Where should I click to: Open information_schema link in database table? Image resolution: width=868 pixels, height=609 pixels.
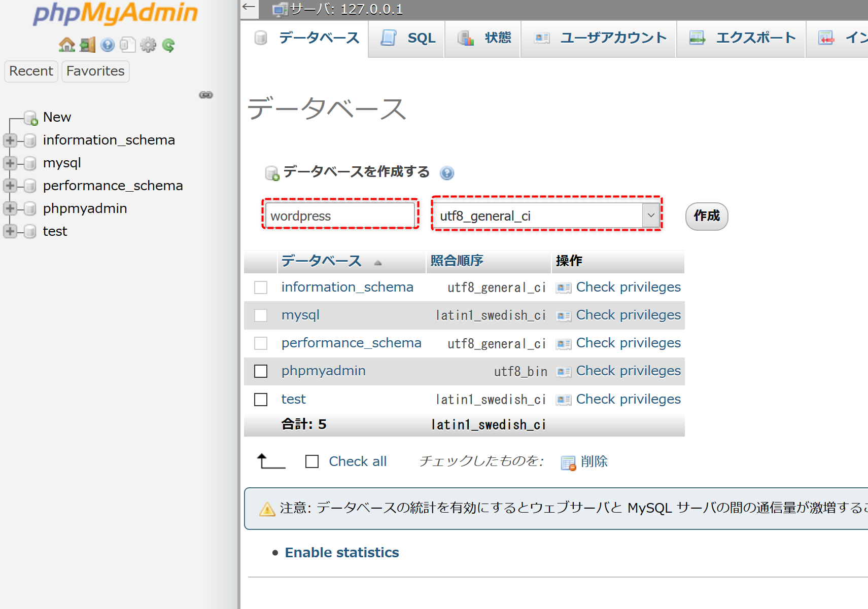coord(348,287)
